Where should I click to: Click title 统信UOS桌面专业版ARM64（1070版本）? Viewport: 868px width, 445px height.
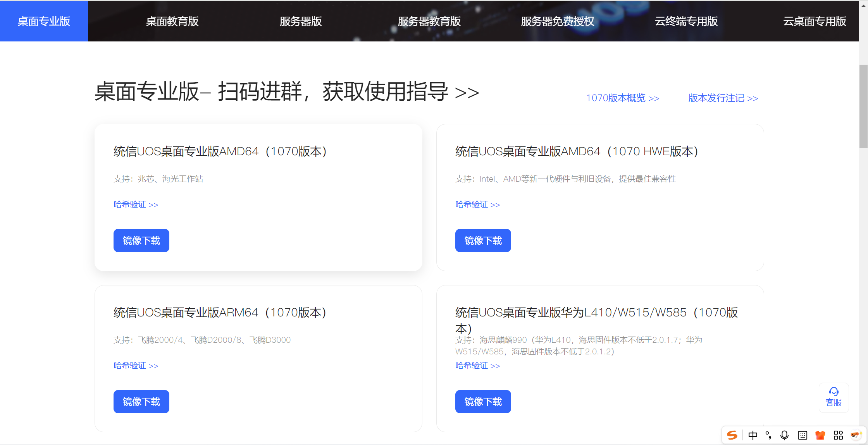tap(220, 313)
